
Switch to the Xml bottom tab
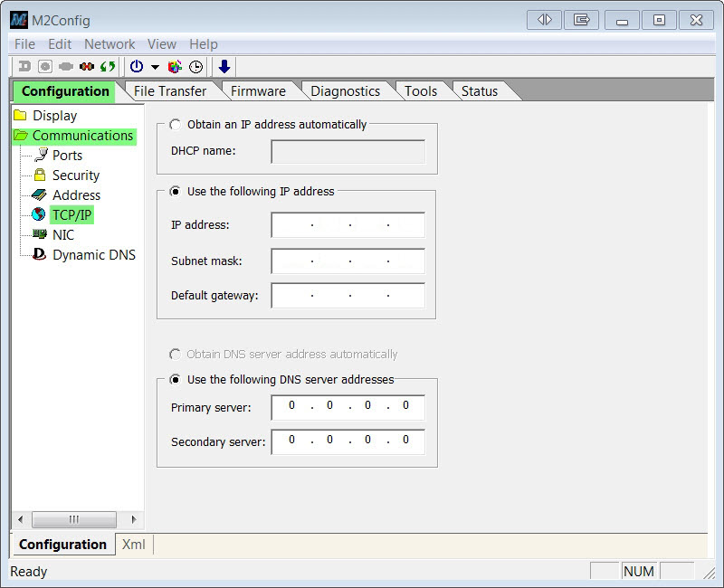tap(133, 545)
